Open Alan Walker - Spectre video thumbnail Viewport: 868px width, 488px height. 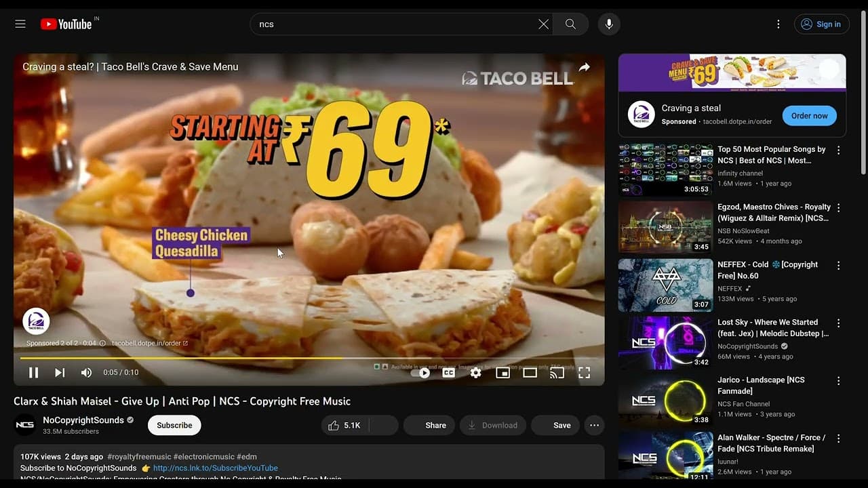[665, 456]
